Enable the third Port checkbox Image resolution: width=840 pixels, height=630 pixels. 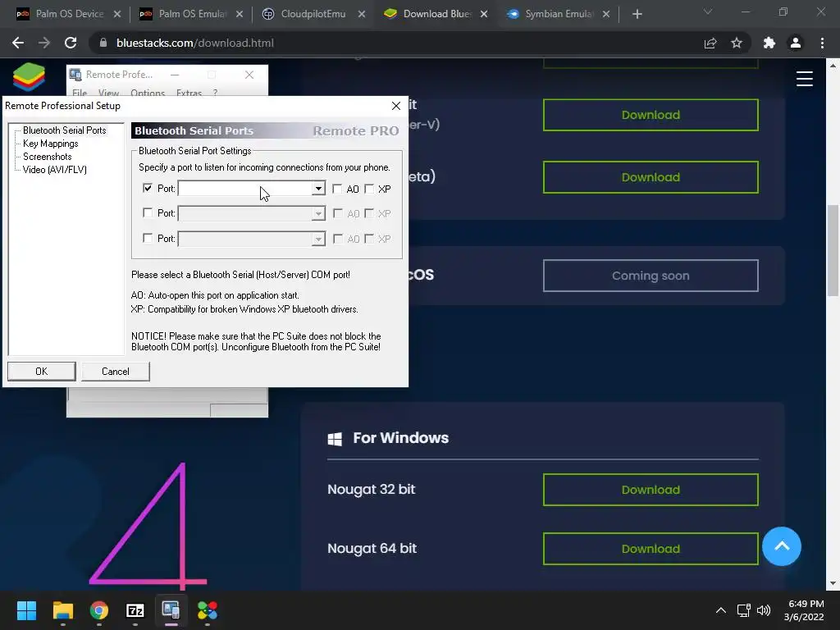148,238
